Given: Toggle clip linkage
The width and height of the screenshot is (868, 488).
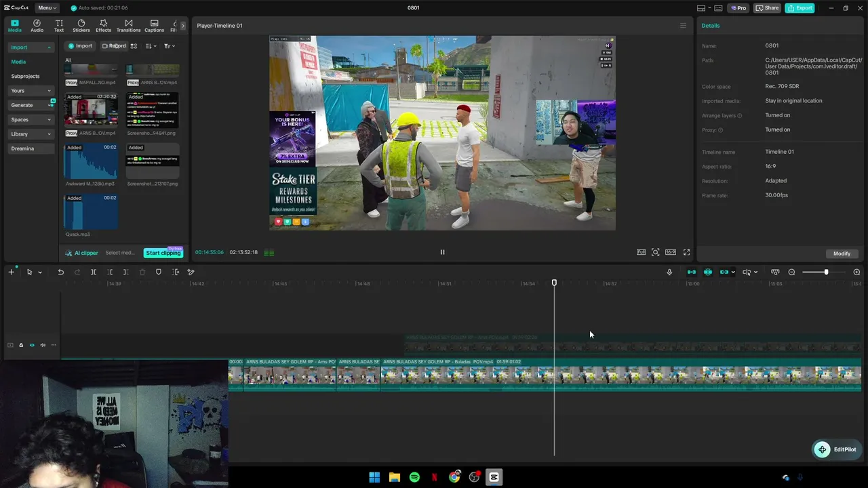Looking at the screenshot, I should (x=724, y=272).
